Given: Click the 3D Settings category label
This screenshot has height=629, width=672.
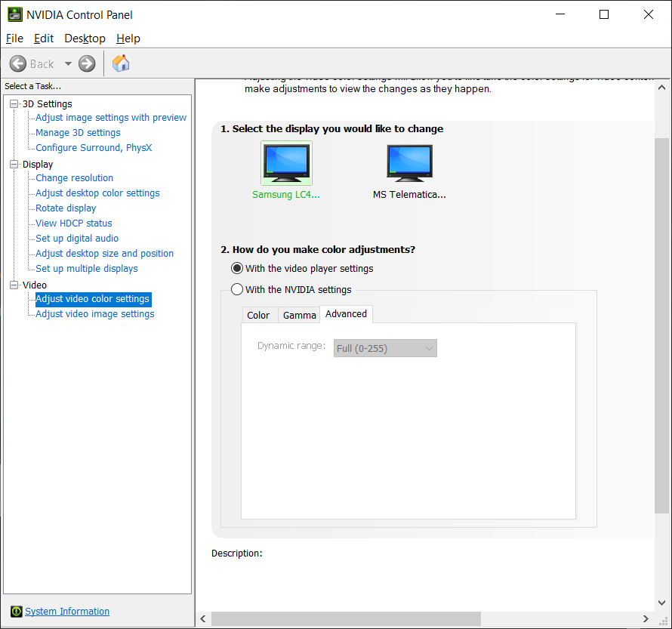Looking at the screenshot, I should [48, 104].
